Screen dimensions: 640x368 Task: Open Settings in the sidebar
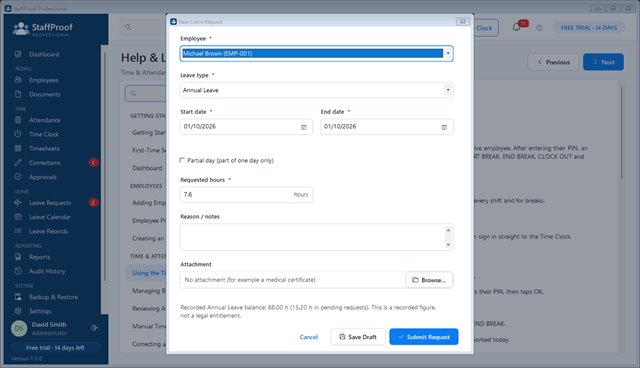(40, 311)
